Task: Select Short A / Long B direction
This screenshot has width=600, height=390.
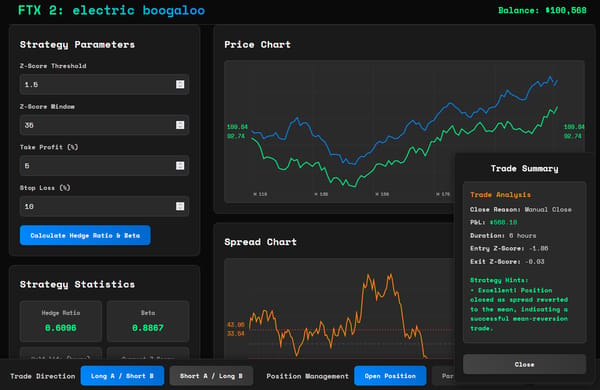Action: [211, 376]
